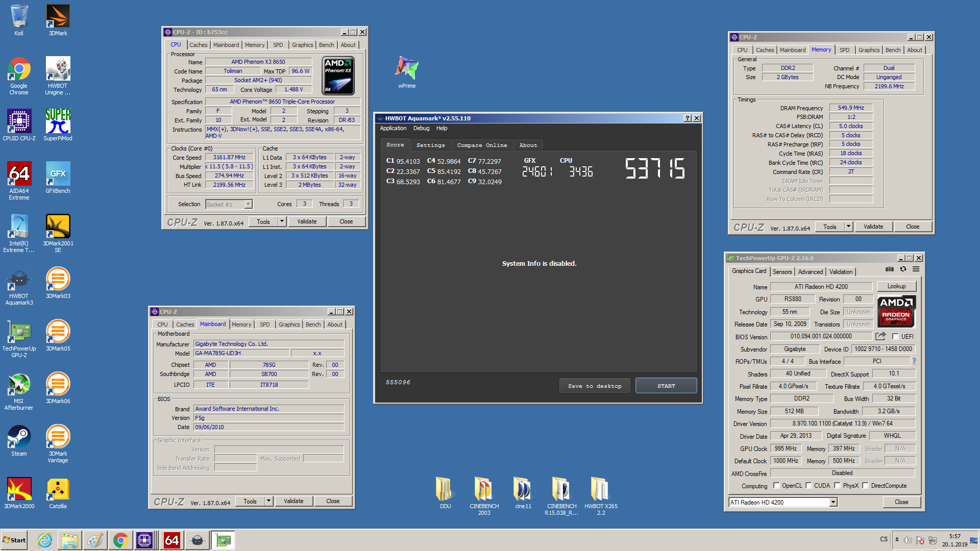Open the CINEBENCH 2003 folder
Viewport: 980px width, 551px height.
[x=484, y=496]
